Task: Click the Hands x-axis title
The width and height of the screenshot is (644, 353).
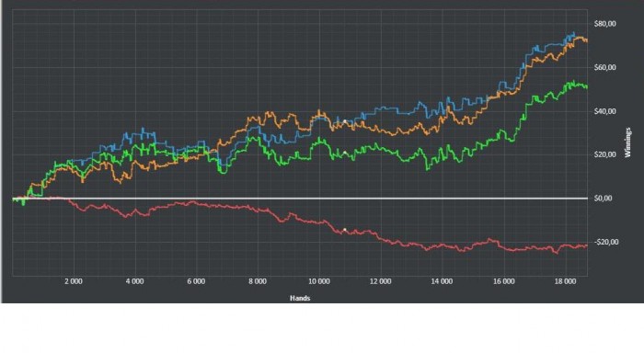Action: point(300,299)
